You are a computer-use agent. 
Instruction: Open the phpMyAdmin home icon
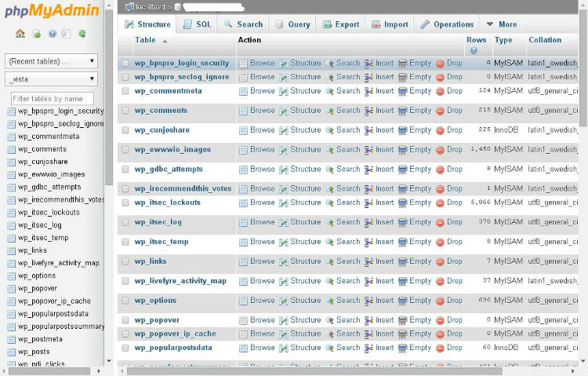(x=20, y=34)
